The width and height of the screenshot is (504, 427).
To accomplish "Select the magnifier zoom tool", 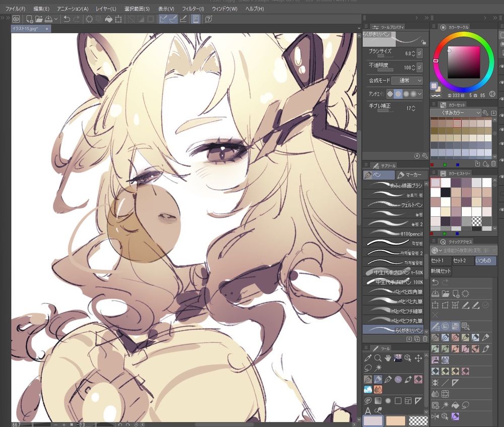I will [x=378, y=358].
